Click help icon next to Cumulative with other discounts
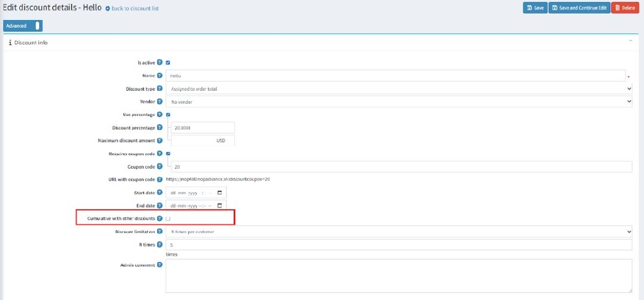 pos(160,219)
